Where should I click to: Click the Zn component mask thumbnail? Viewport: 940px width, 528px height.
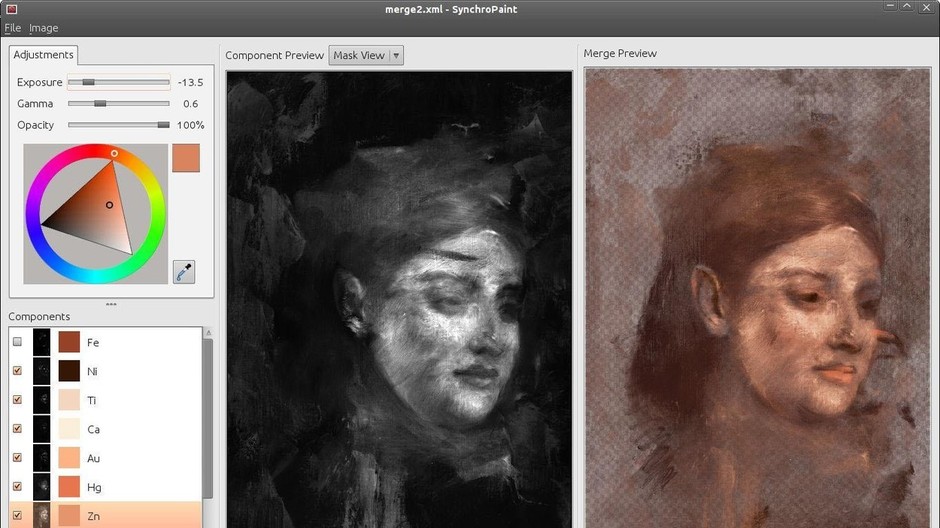point(41,515)
